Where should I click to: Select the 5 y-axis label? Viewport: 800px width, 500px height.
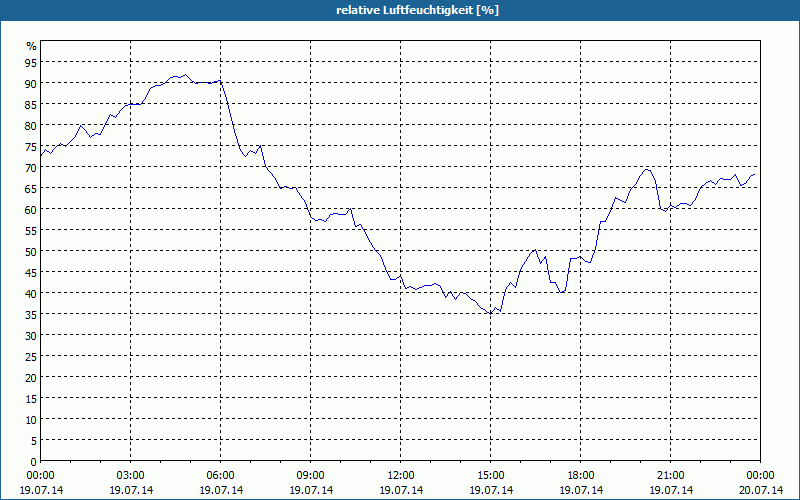click(x=34, y=441)
